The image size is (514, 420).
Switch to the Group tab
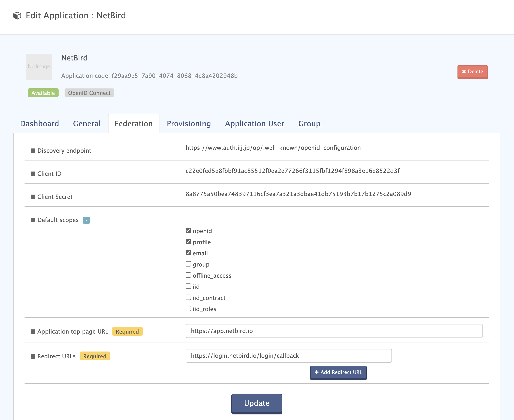pos(309,124)
